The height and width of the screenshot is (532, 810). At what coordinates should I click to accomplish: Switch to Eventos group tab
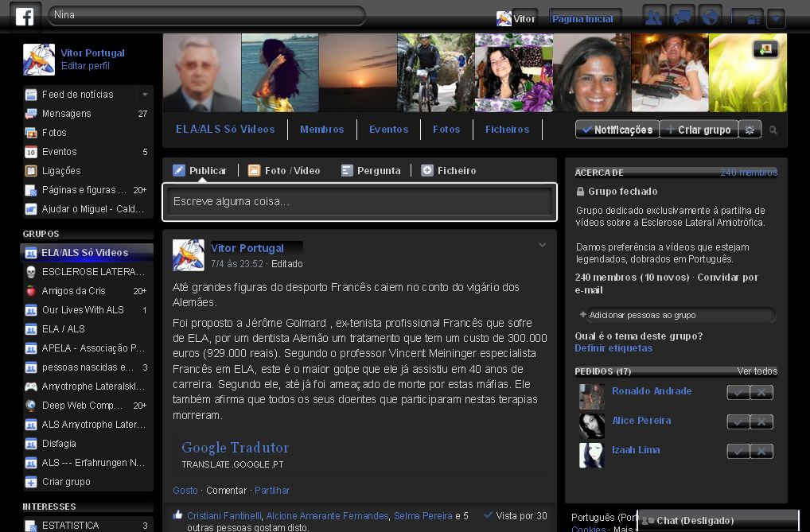[388, 130]
